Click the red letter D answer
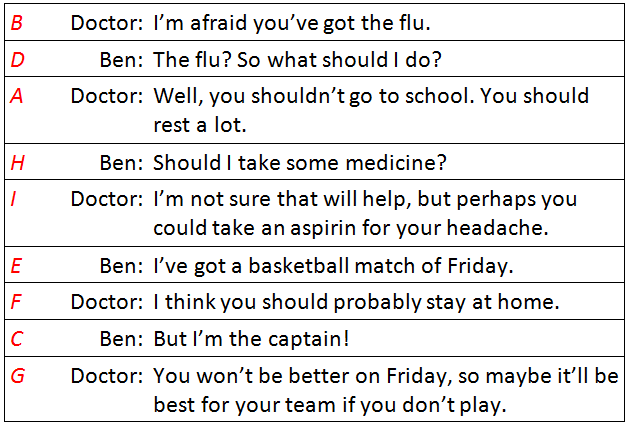 17,60
